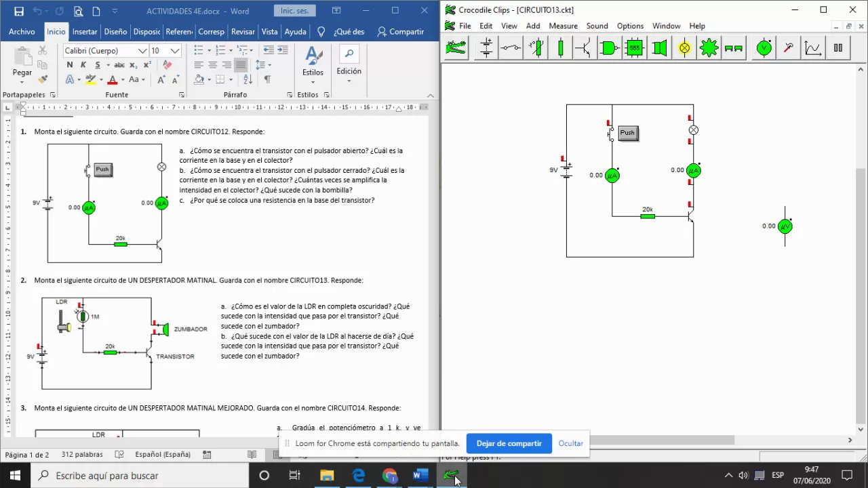Click the ¿Qué des search box in Word
This screenshot has height=488, width=868.
click(x=349, y=32)
